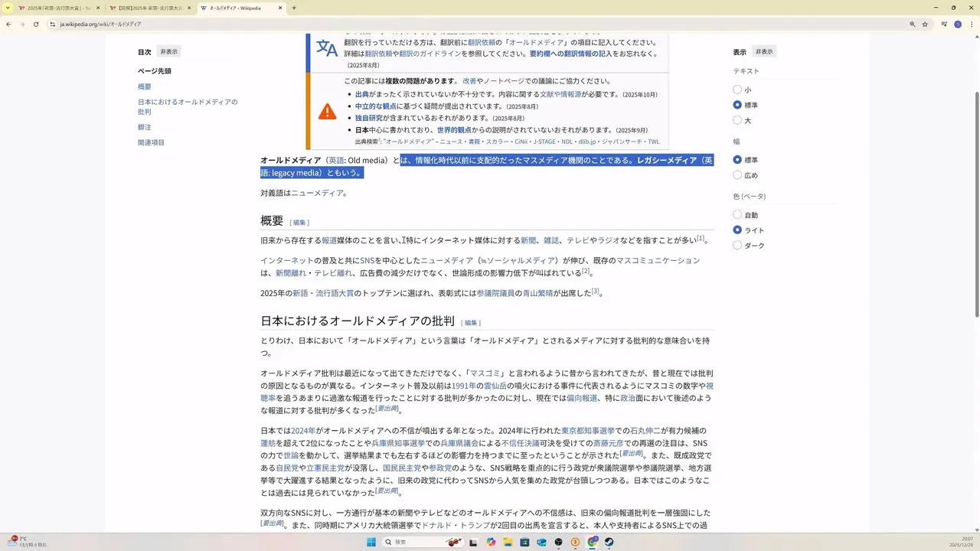Reload the page with the refresh icon
The image size is (980, 551).
tap(35, 24)
